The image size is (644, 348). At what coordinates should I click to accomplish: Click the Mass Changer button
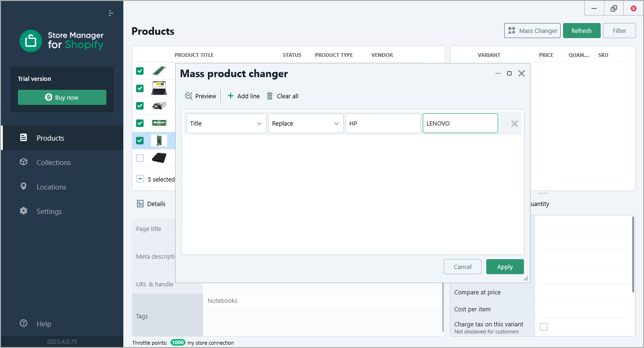[x=532, y=31]
